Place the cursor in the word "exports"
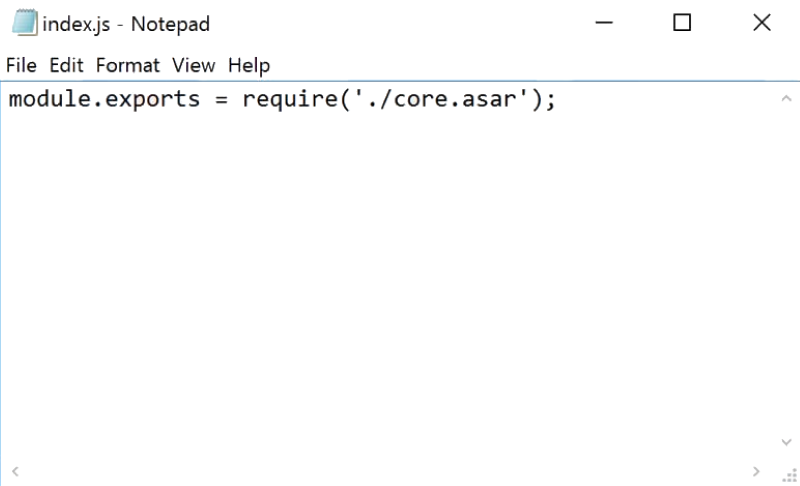The image size is (800, 486). (147, 101)
